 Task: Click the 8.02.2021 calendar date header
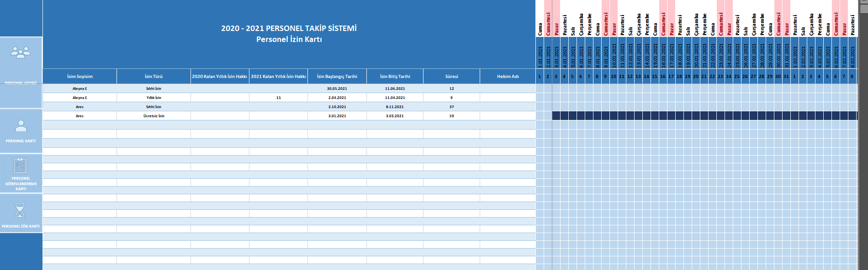[x=852, y=53]
